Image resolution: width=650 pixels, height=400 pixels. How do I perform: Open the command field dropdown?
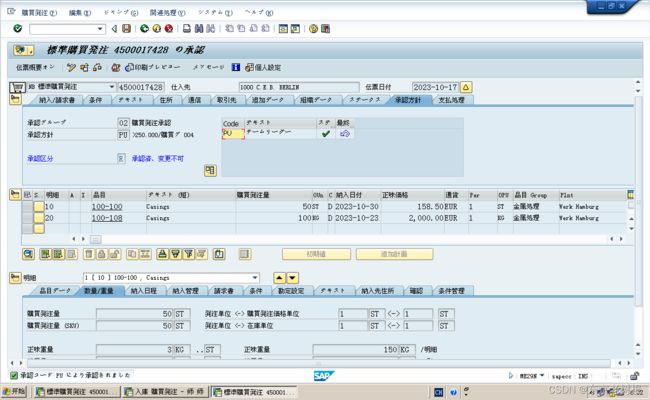pyautogui.click(x=100, y=29)
